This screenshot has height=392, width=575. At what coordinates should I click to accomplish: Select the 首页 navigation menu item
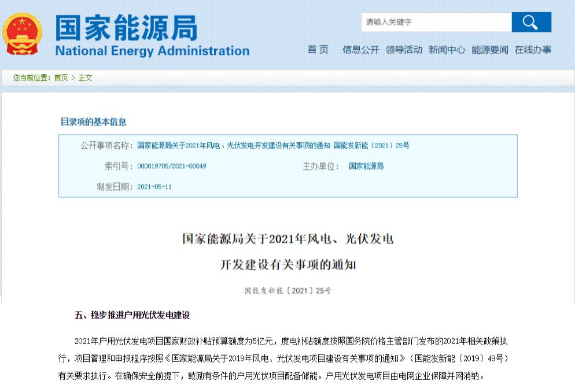pos(319,50)
